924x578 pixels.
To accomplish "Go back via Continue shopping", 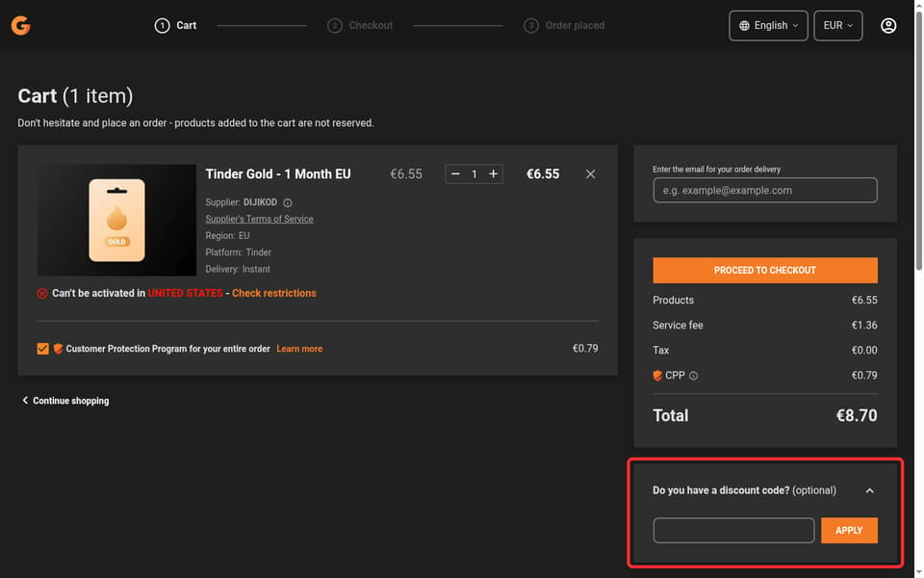I will coord(65,401).
